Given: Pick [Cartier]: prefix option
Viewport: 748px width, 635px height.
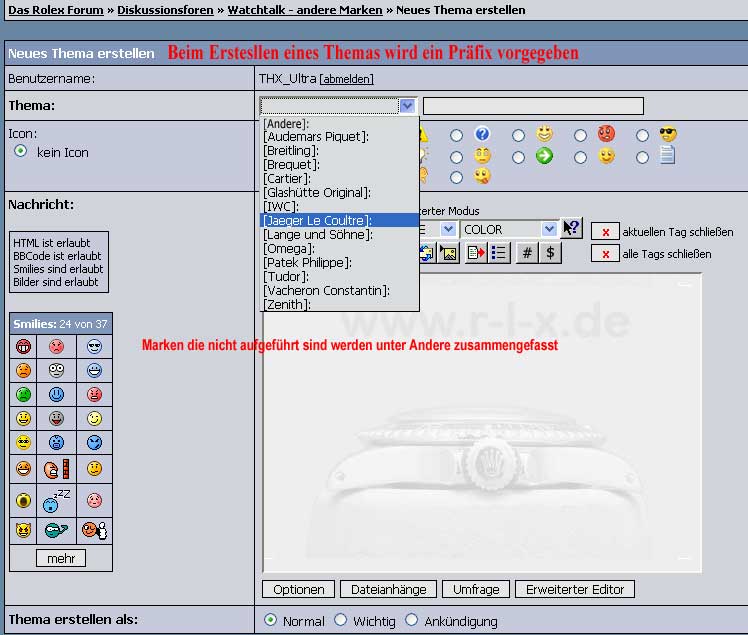Looking at the screenshot, I should 287,178.
